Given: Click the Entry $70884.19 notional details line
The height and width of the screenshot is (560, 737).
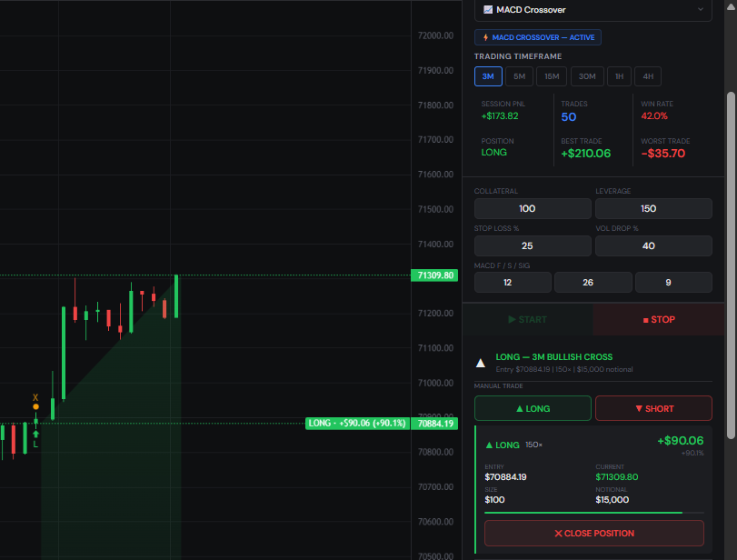Looking at the screenshot, I should tap(564, 370).
